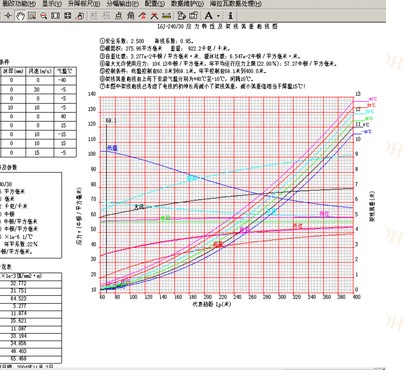The image size is (405, 370).
Task: Activate the hand pan tool
Action: point(21,15)
